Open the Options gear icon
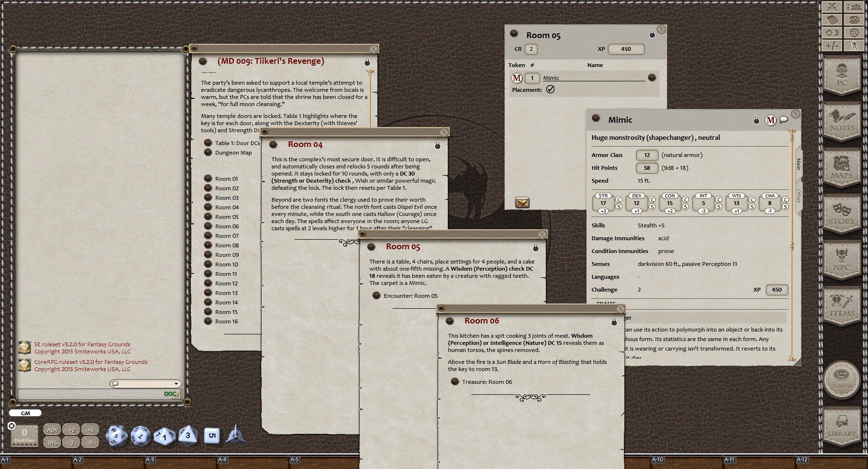 point(854,33)
